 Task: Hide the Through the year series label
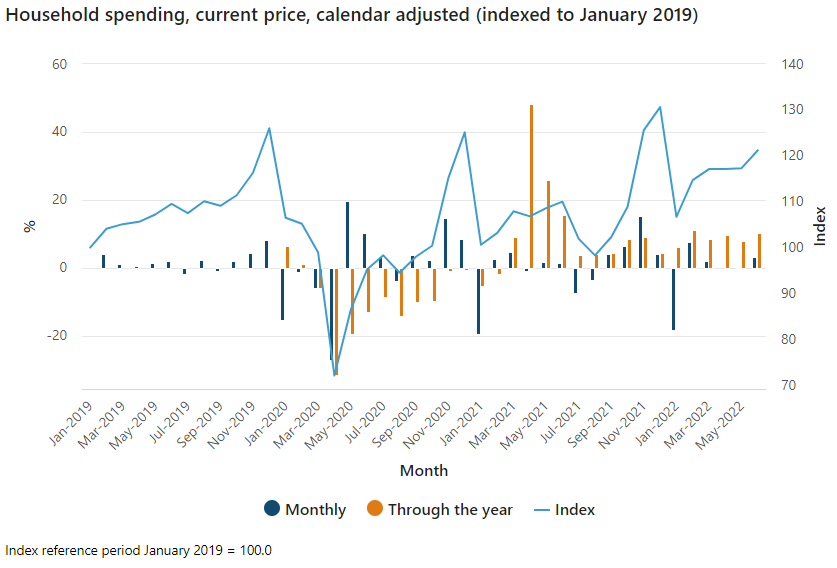pos(450,510)
